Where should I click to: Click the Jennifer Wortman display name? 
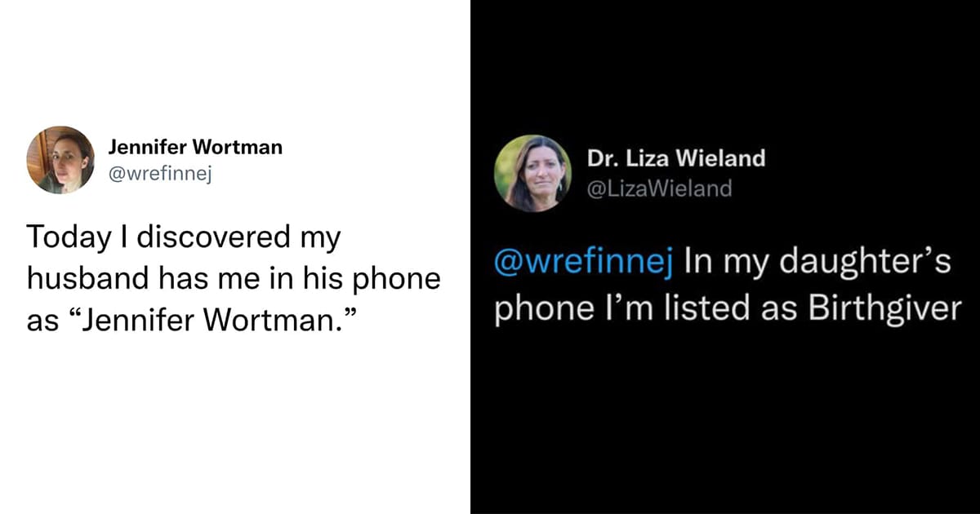click(195, 148)
